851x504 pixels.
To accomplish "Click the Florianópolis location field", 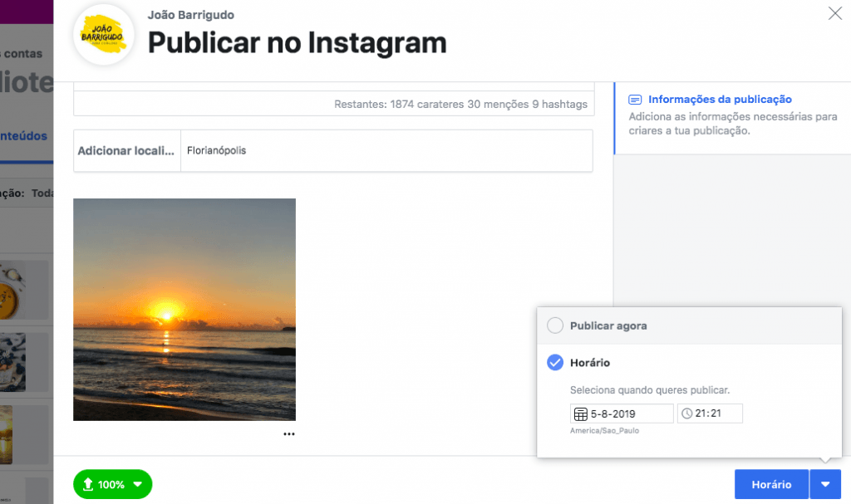I will pyautogui.click(x=386, y=151).
